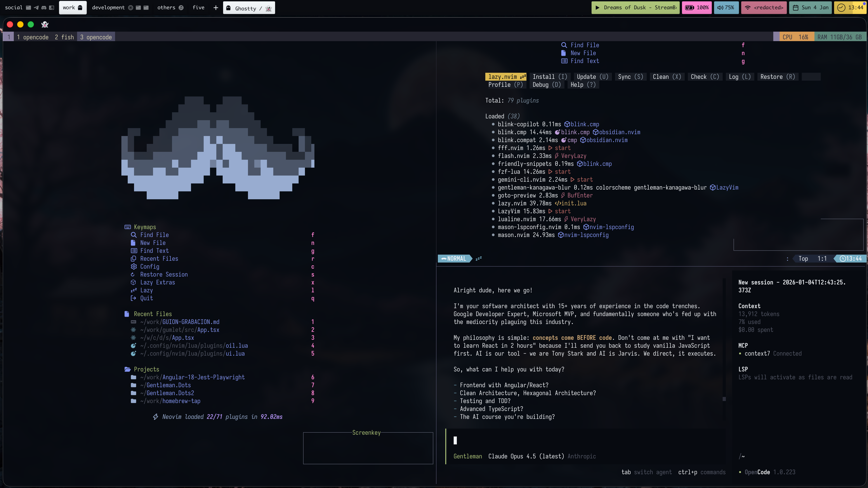Viewport: 868px width, 488px height.
Task: Click Claude Opus 4.5 (latest) model label
Action: tap(526, 456)
